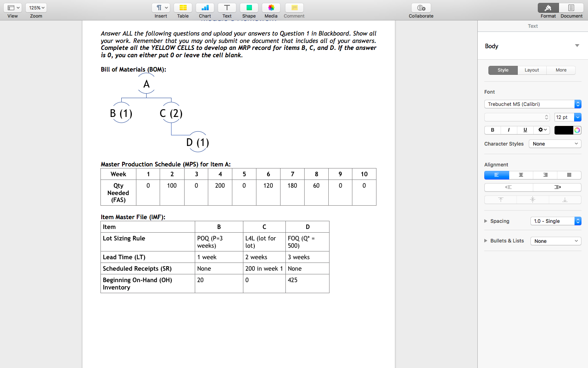Center align the text
This screenshot has height=368, width=588.
click(x=521, y=175)
